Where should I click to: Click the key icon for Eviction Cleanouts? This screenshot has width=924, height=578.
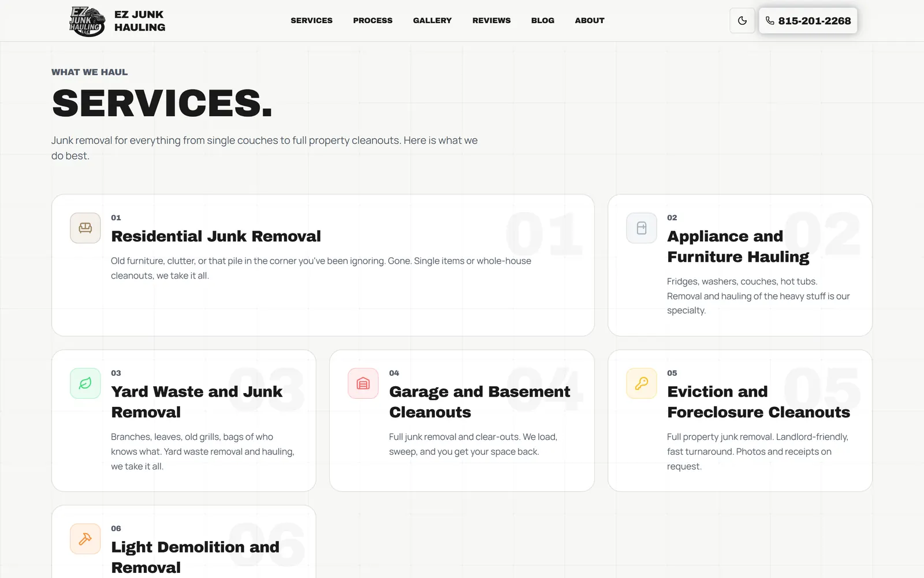(642, 383)
